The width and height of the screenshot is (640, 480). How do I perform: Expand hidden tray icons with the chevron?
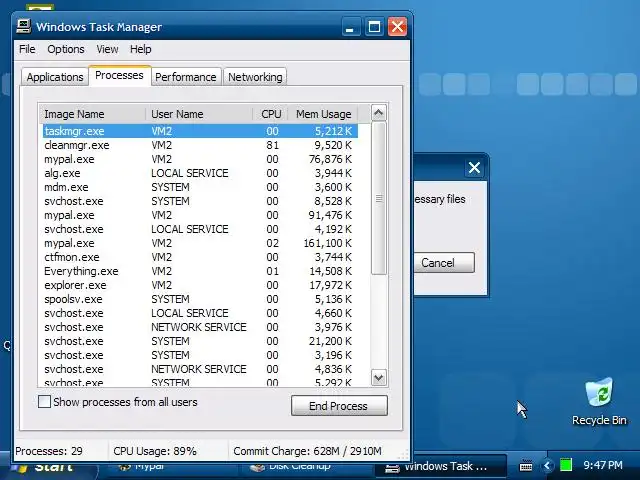(547, 465)
